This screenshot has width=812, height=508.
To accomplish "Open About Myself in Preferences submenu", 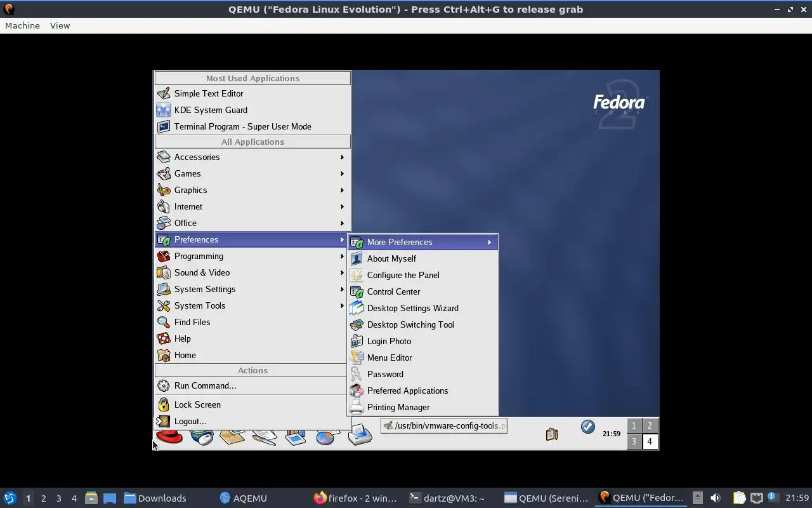I will pyautogui.click(x=423, y=258).
